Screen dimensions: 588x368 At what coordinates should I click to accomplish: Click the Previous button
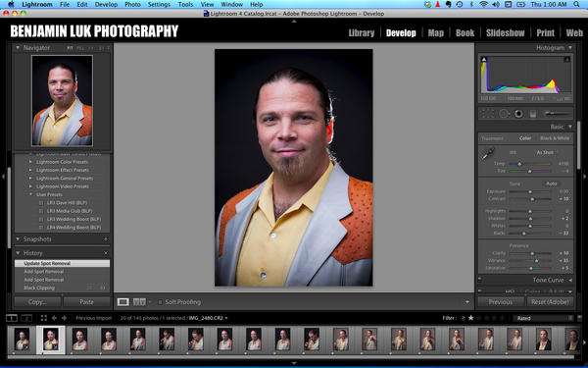[500, 302]
